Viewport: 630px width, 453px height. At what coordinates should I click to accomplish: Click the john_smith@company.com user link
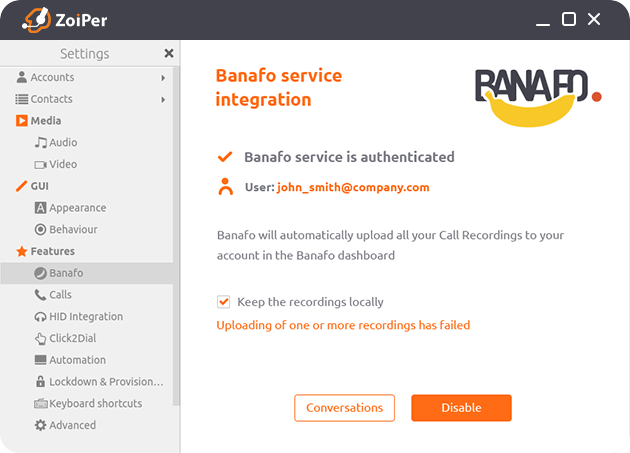(353, 187)
